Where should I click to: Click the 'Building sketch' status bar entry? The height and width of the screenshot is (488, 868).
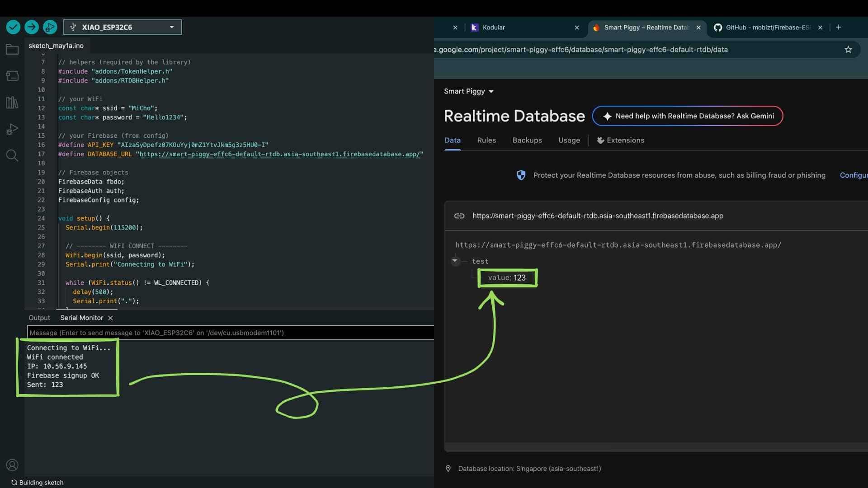coord(38,483)
